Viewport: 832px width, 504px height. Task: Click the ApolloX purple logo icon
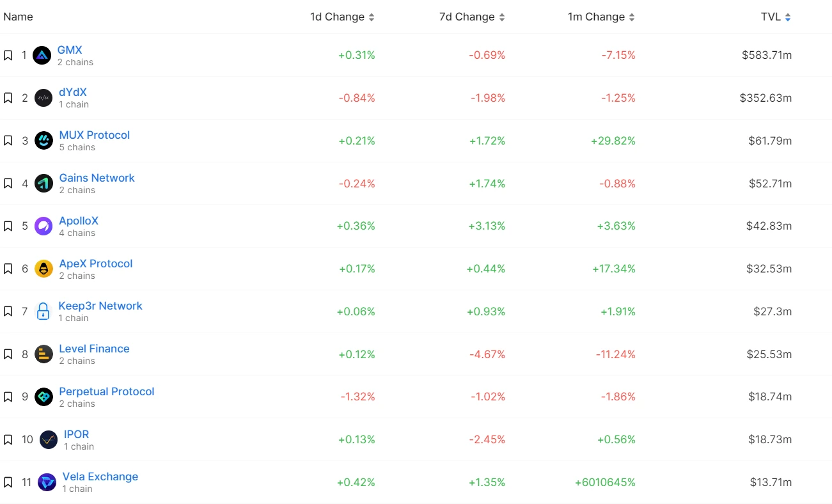(x=43, y=226)
